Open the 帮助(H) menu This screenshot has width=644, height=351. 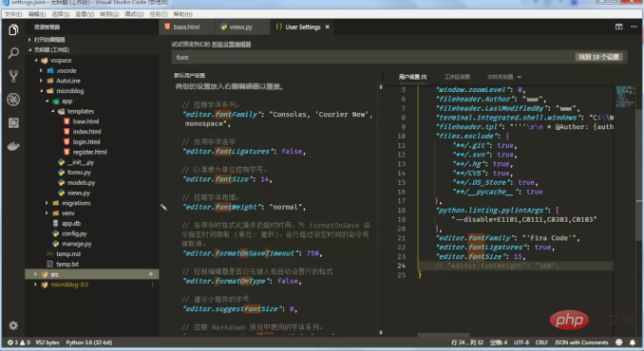(182, 14)
